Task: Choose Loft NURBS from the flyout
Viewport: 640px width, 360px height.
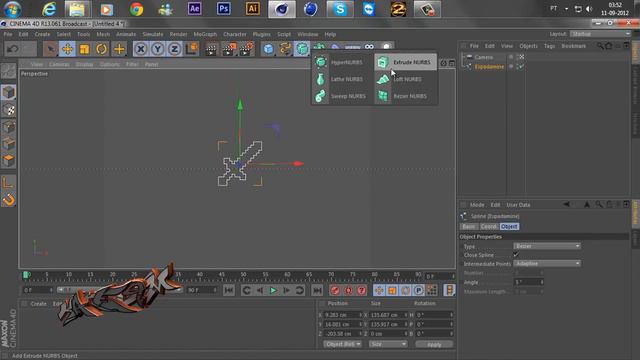Action: pyautogui.click(x=405, y=79)
